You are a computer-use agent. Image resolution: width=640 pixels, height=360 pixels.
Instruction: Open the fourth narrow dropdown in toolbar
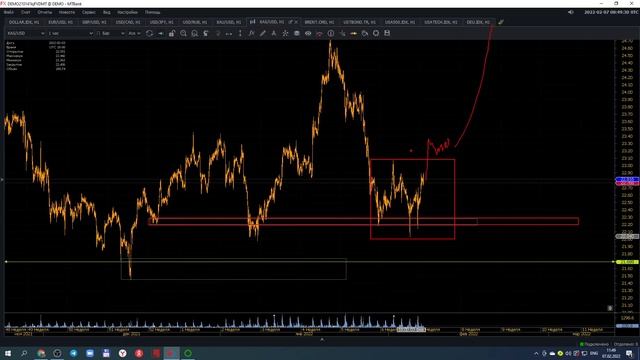134,33
